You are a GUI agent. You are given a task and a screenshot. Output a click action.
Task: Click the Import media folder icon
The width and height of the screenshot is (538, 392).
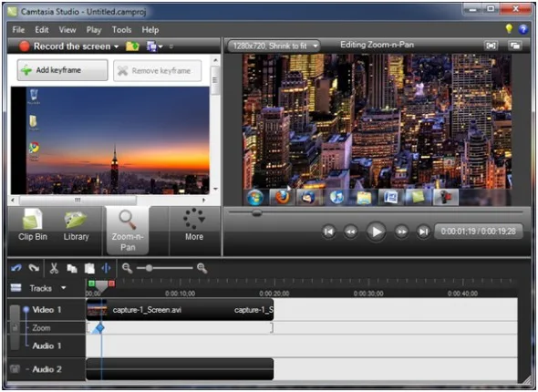132,46
